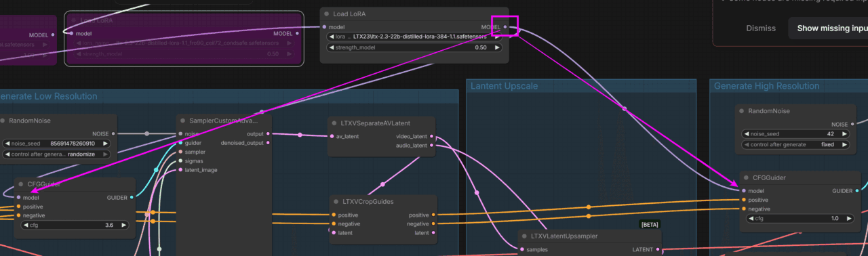Click GUIDER output on CFGGuider with cfg 1.0
The height and width of the screenshot is (256, 868).
pyautogui.click(x=857, y=191)
